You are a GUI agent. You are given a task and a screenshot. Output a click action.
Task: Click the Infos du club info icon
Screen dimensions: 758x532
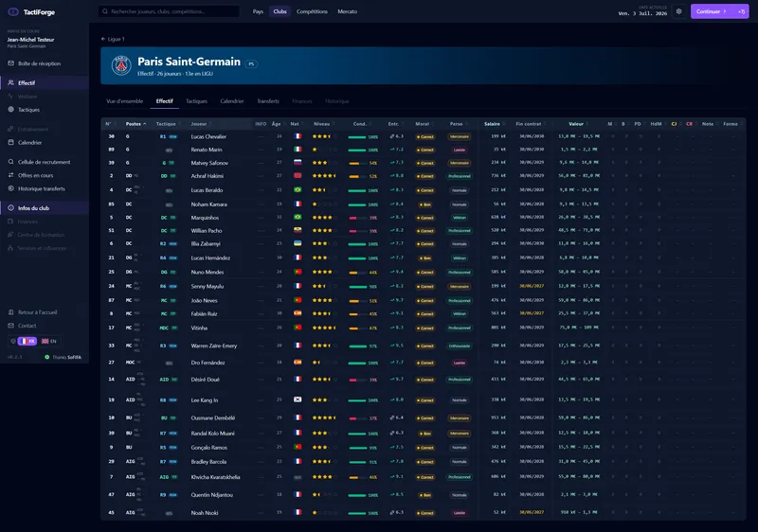click(11, 208)
